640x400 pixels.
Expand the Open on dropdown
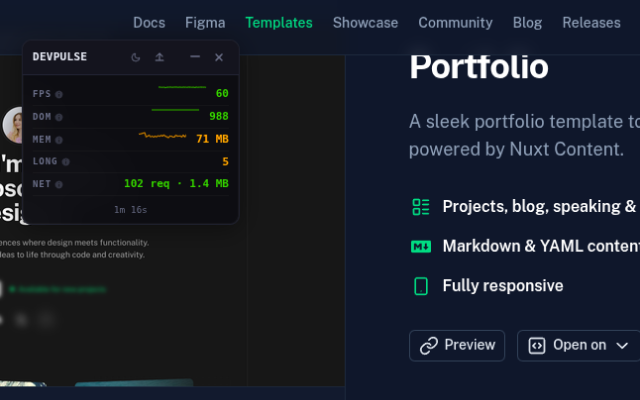pyautogui.click(x=578, y=345)
